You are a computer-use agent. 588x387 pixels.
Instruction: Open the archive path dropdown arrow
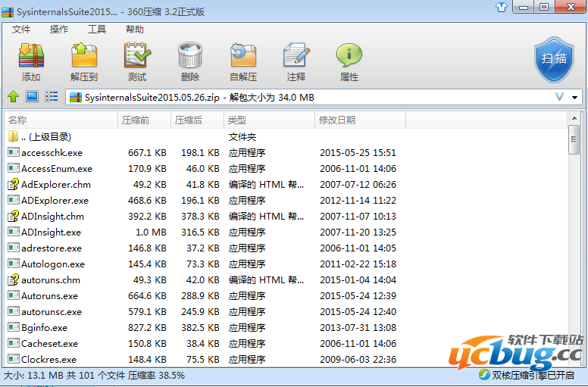575,98
